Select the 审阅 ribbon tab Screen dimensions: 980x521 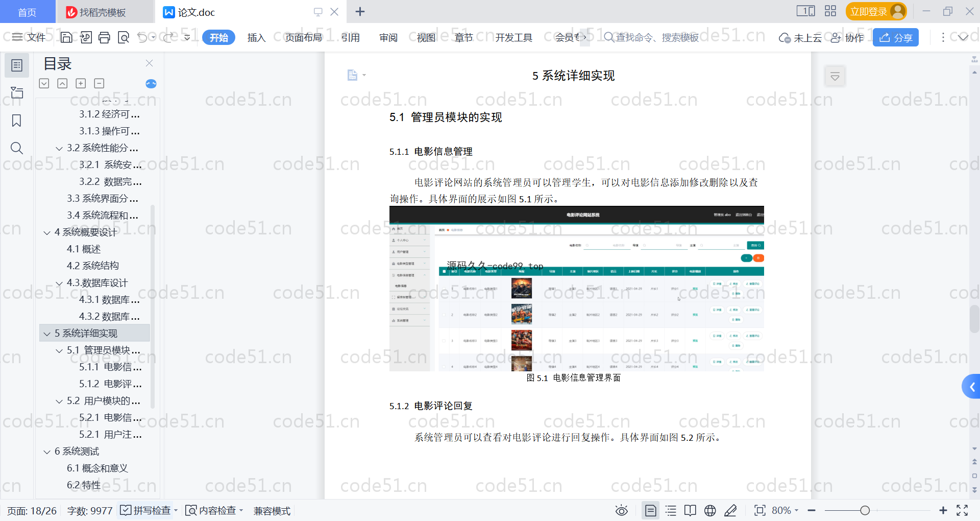point(388,37)
